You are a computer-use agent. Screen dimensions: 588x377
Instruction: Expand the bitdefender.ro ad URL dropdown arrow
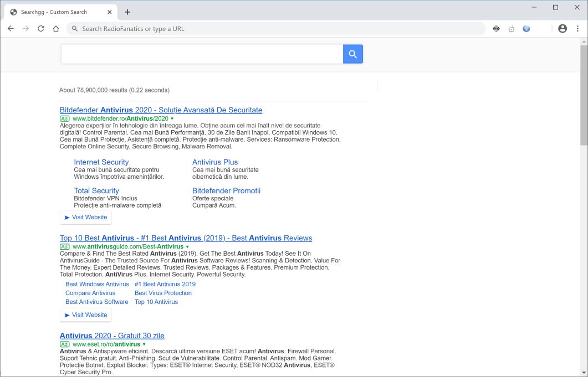[x=172, y=119]
